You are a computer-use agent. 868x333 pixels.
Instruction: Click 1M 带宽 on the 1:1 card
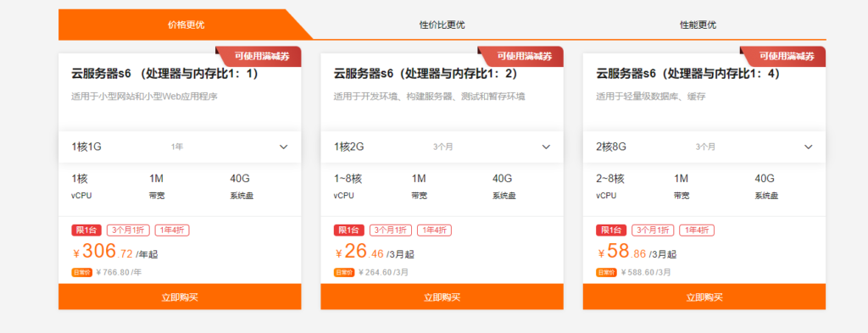click(x=157, y=186)
